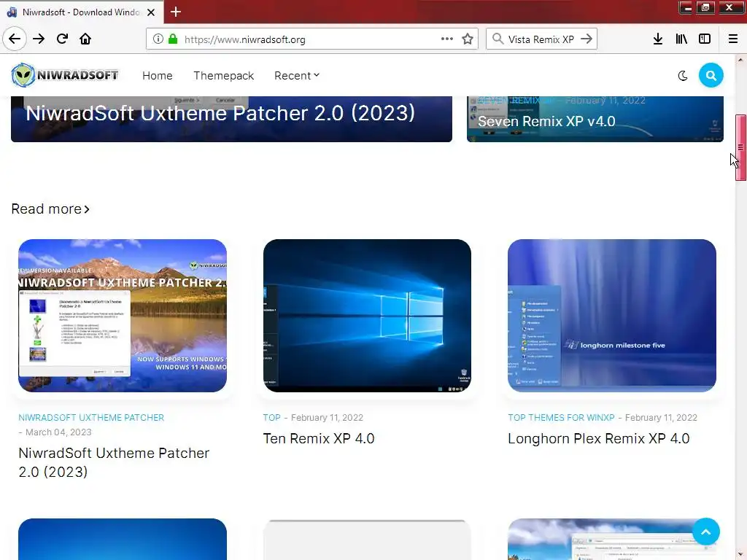Click the Niwradsoft alien logo

[x=65, y=75]
